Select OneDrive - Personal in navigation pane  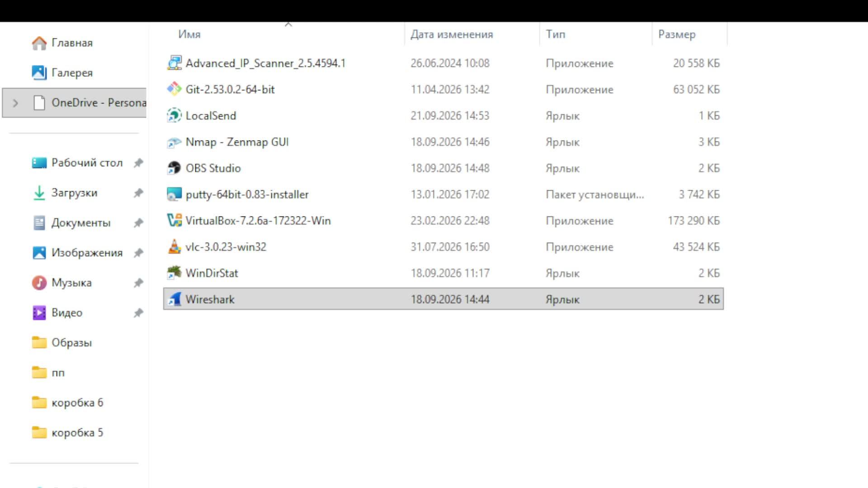pos(74,103)
